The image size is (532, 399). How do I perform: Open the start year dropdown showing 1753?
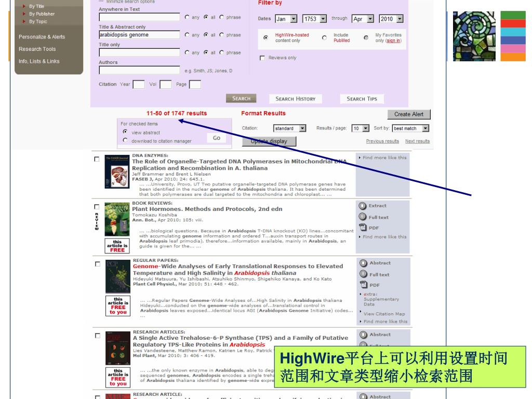point(314,19)
